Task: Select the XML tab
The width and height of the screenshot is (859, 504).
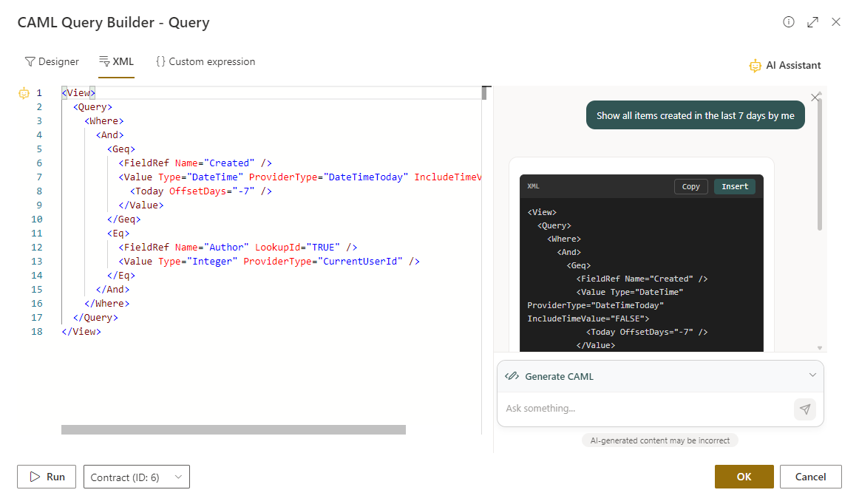Action: tap(116, 61)
